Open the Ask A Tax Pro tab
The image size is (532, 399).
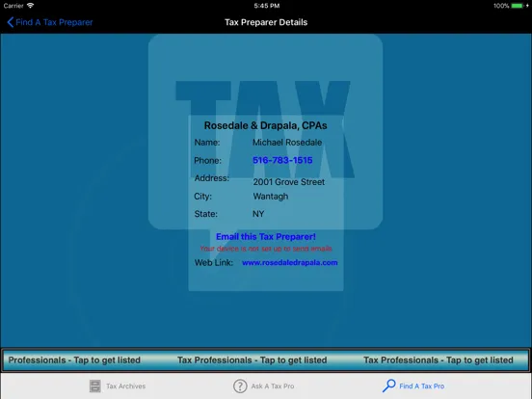[264, 386]
